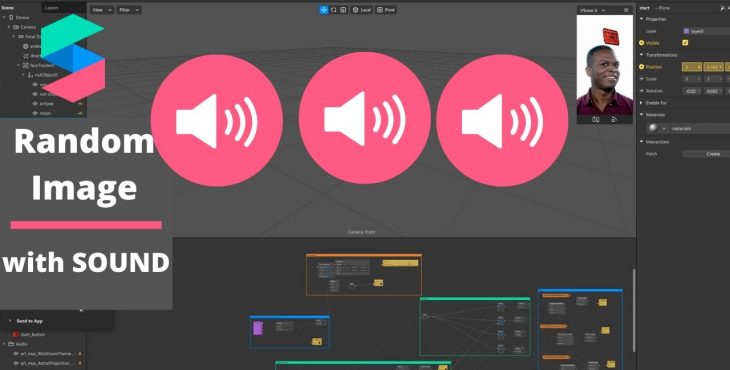Collapse the nullObject0 tree node
Viewport: 730px width, 370px height.
23,75
